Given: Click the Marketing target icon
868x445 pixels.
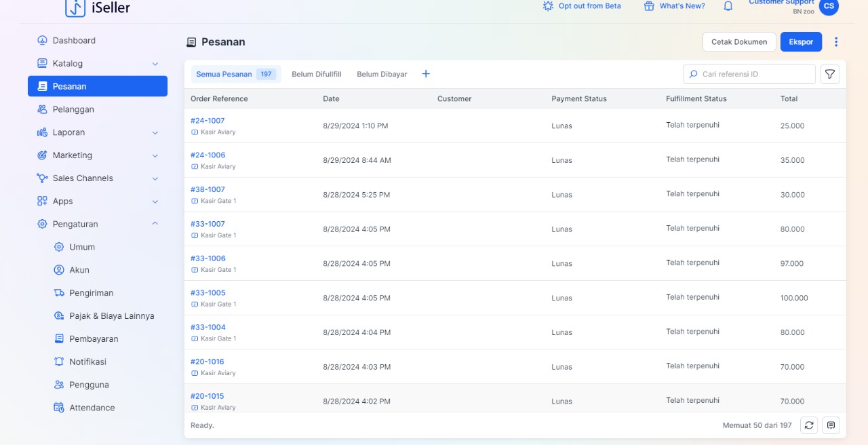Looking at the screenshot, I should click(42, 155).
